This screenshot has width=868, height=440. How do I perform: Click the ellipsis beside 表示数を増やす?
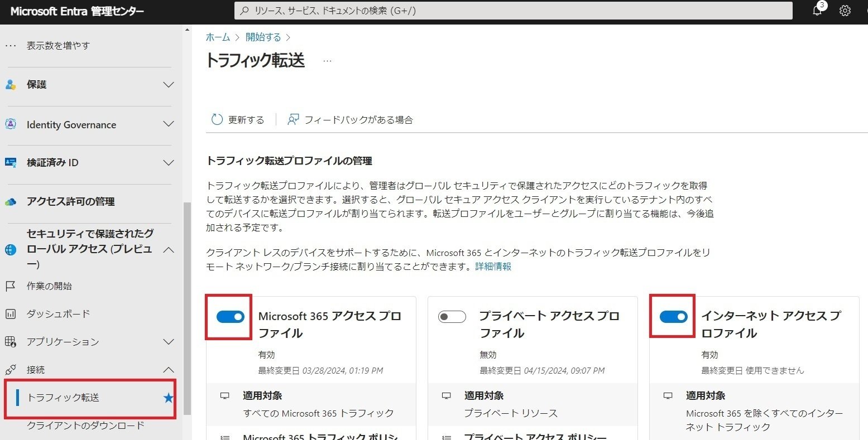10,46
